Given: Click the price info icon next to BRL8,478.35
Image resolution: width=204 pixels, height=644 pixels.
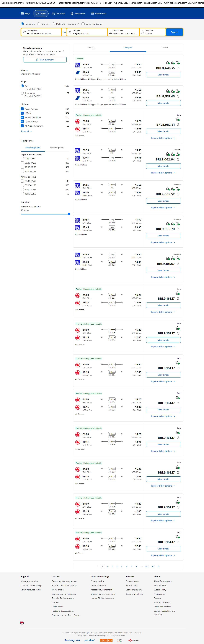Looking at the screenshot, I should coord(178,68).
